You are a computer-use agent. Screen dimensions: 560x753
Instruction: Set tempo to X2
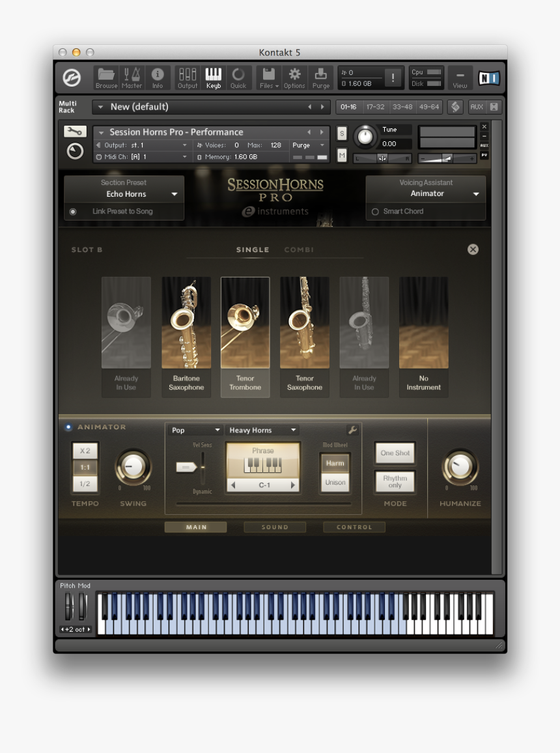85,451
